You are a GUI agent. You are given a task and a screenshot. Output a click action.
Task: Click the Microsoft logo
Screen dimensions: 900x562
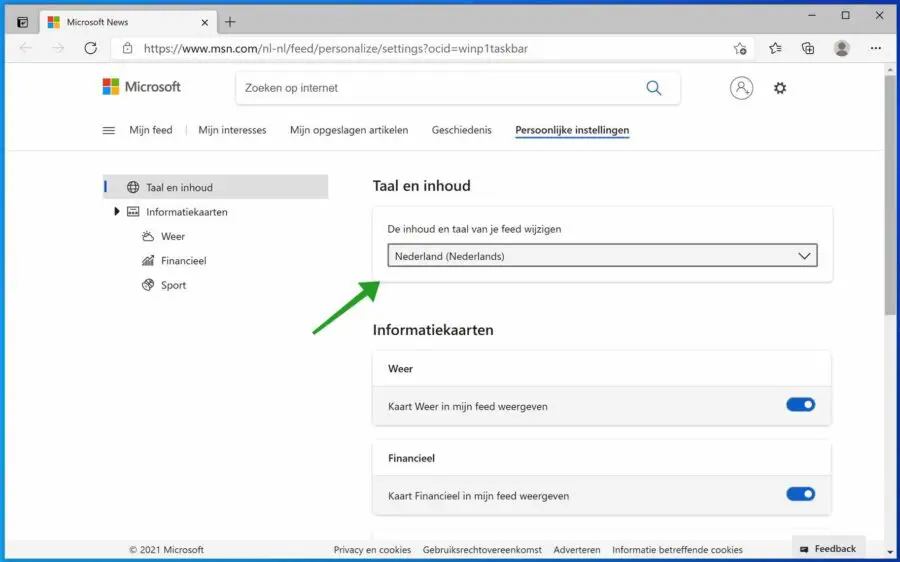coord(142,87)
